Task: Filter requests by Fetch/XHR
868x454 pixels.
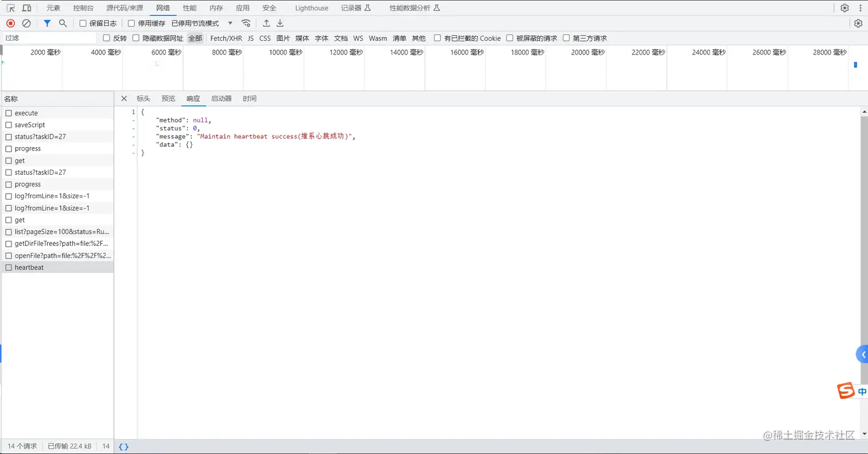Action: pyautogui.click(x=226, y=38)
